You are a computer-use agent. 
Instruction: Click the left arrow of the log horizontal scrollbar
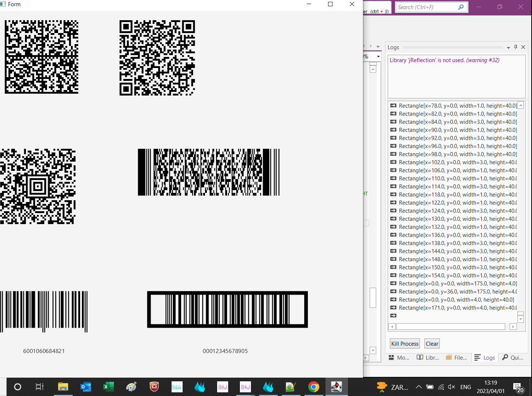[x=392, y=327]
